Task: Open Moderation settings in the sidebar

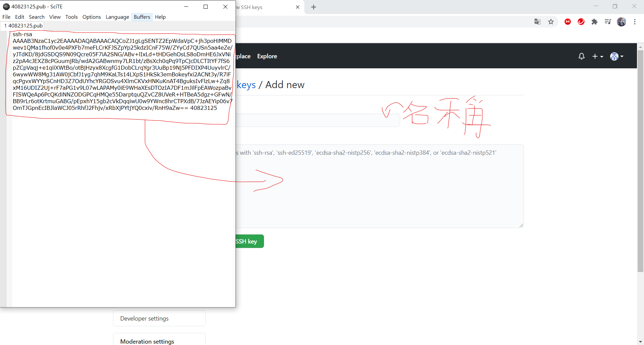Action: tap(159, 340)
